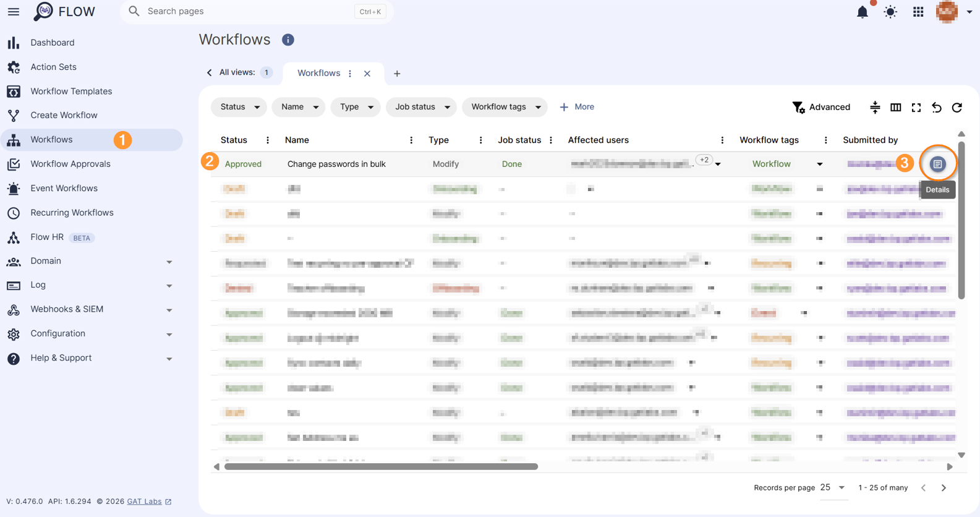Screen dimensions: 980x517
Task: Collapse the All views list
Action: 209,73
